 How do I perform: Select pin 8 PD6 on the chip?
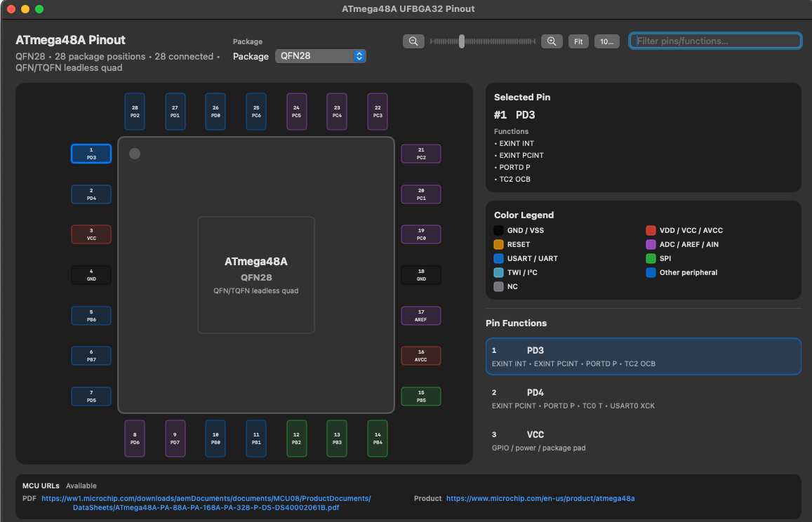click(135, 439)
